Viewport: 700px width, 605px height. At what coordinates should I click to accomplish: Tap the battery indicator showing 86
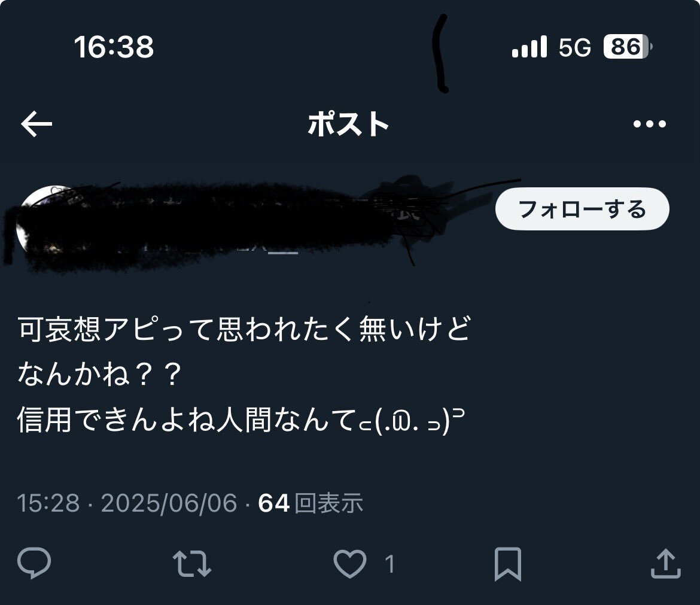pyautogui.click(x=628, y=47)
